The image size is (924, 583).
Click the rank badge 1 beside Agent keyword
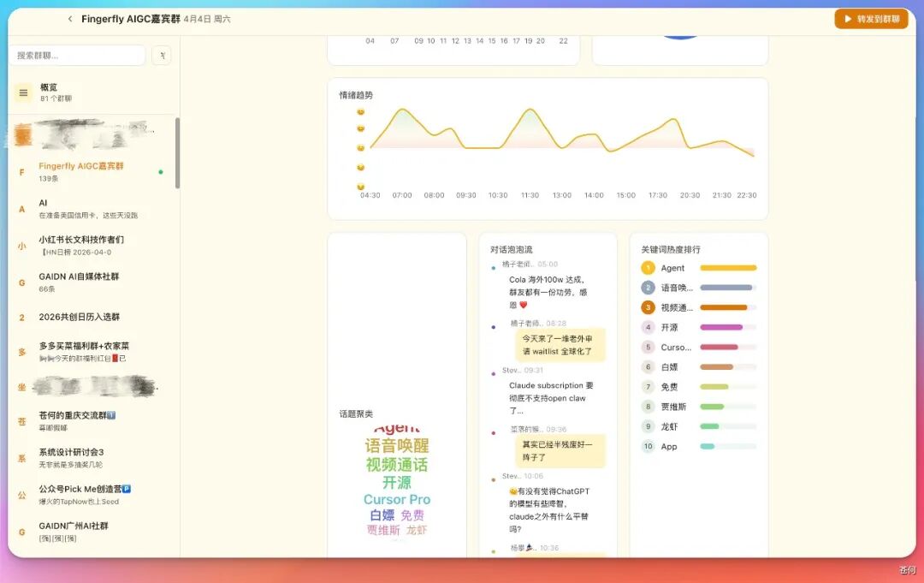(x=648, y=267)
